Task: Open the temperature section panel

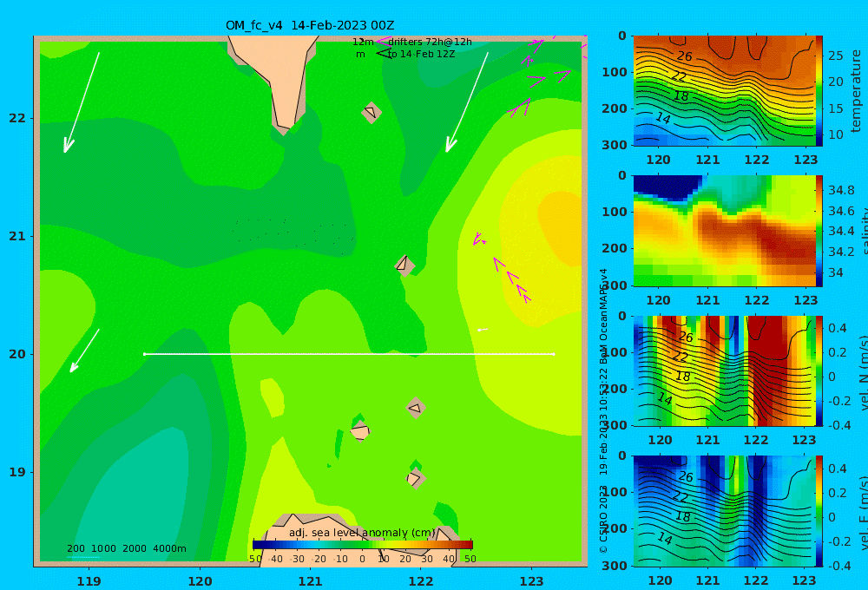Action: pyautogui.click(x=724, y=91)
